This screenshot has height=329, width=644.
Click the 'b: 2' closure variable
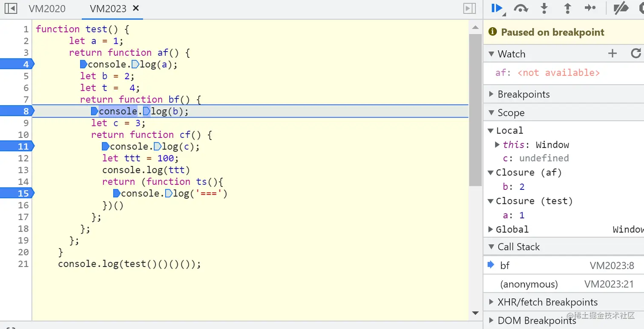tap(514, 187)
